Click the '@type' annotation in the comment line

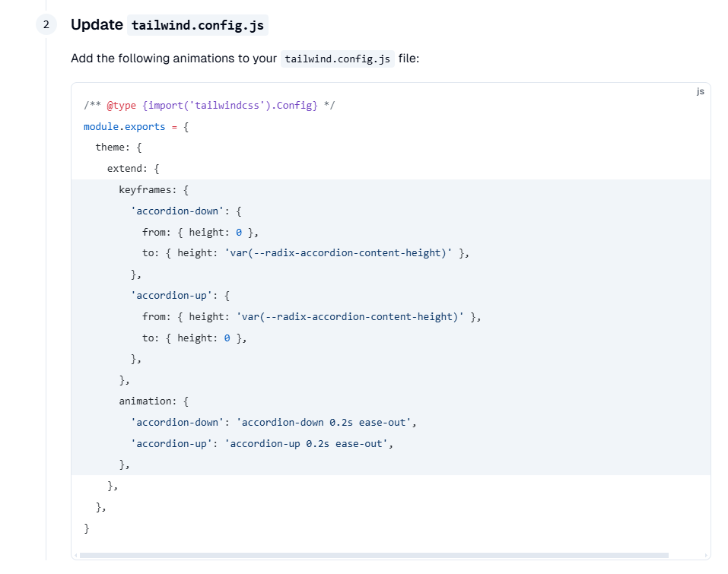coord(121,106)
